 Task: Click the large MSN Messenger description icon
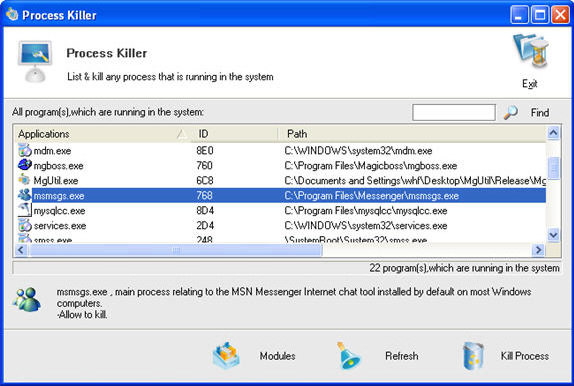27,300
